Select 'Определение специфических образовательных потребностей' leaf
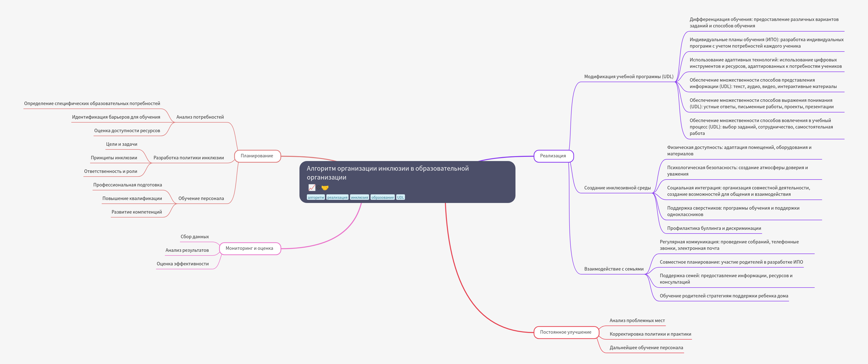The width and height of the screenshot is (868, 364). click(92, 104)
